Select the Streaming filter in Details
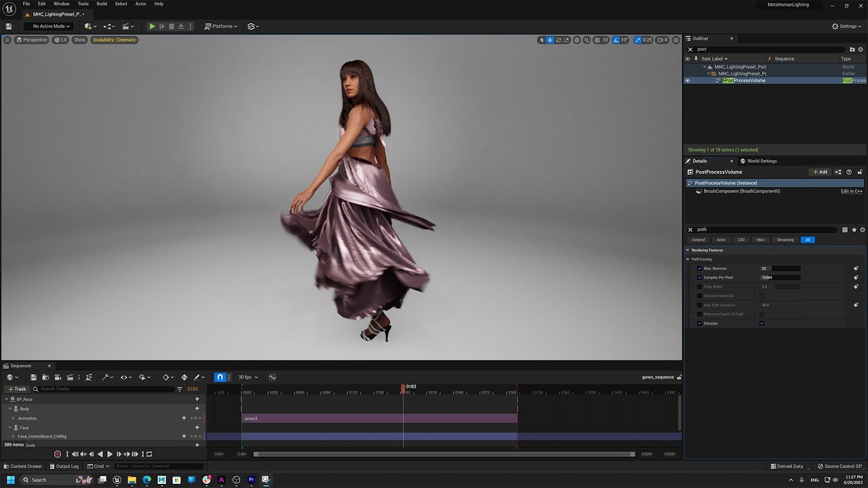Image resolution: width=868 pixels, height=488 pixels. [x=785, y=240]
